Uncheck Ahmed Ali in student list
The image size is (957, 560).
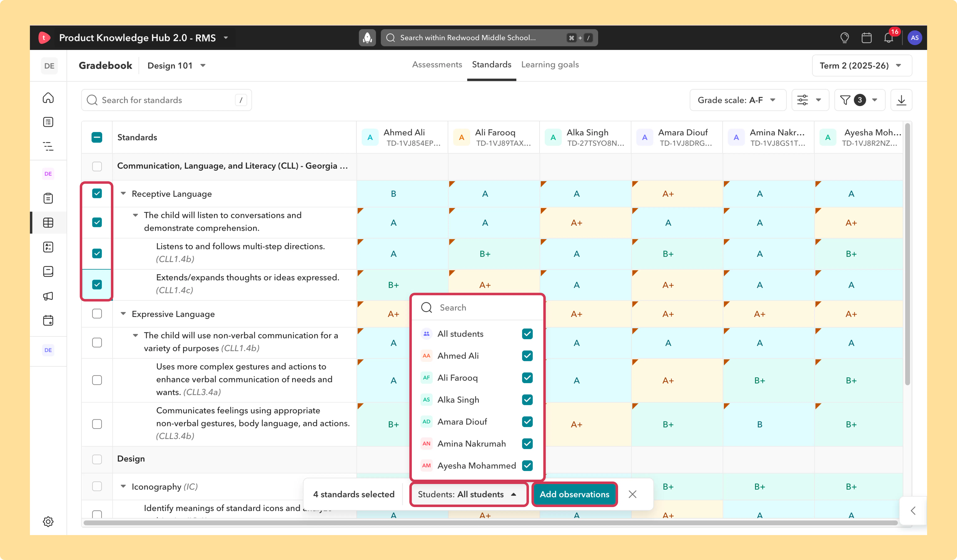coord(527,356)
